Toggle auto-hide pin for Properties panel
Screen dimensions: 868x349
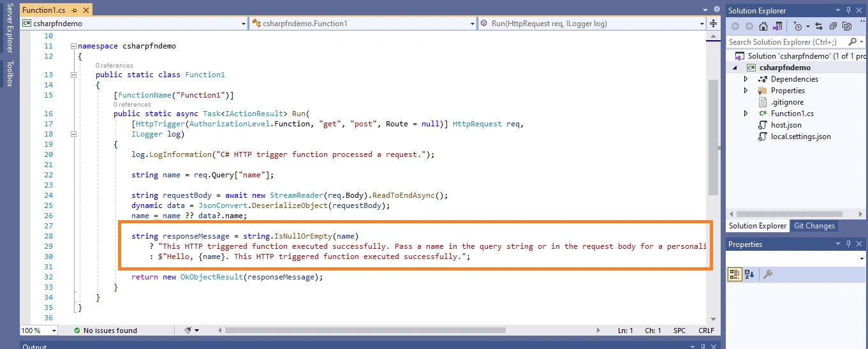(x=848, y=244)
